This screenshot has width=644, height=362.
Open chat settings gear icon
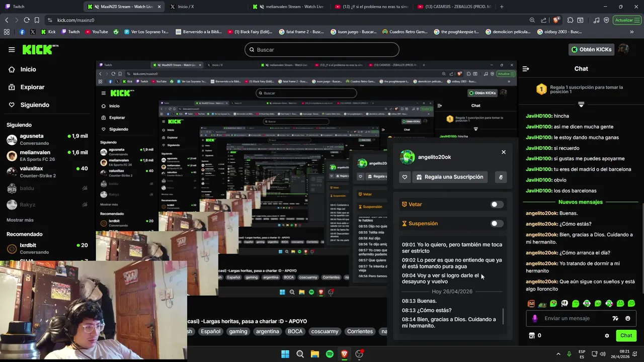click(x=607, y=335)
